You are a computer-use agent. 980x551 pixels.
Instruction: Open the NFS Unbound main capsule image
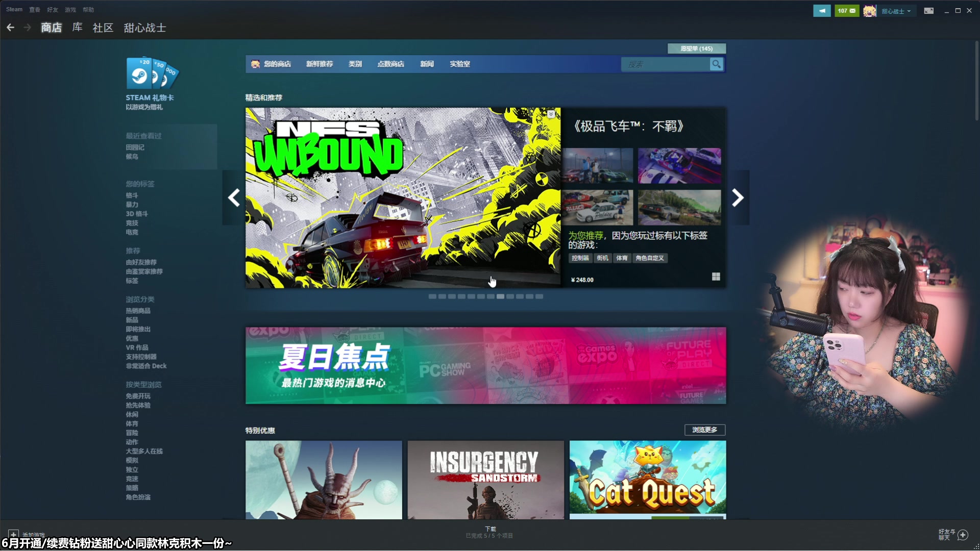(403, 198)
